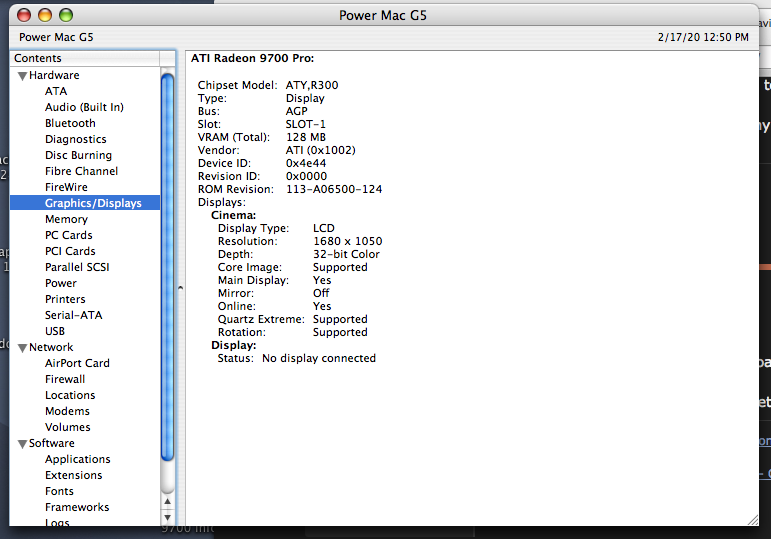771x539 pixels.
Task: Open Disc Burning information
Action: click(x=79, y=155)
